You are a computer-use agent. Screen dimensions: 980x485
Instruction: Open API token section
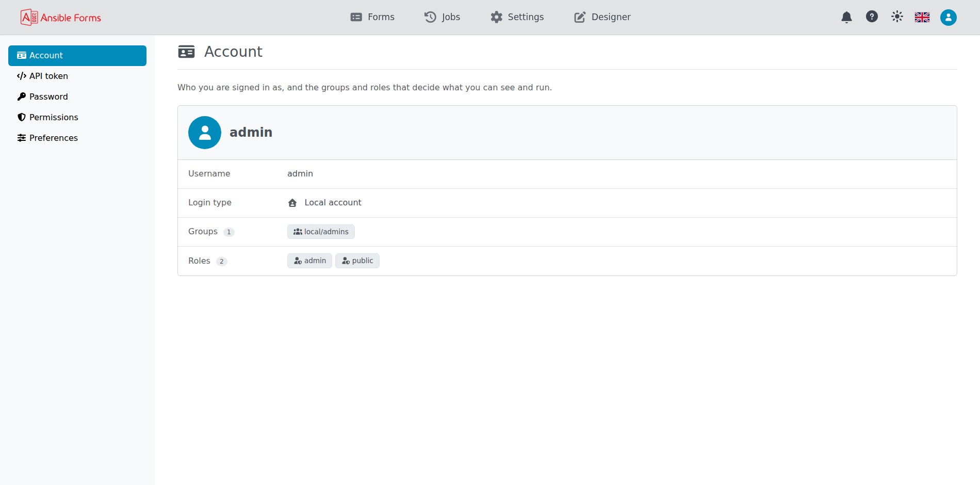tap(77, 76)
